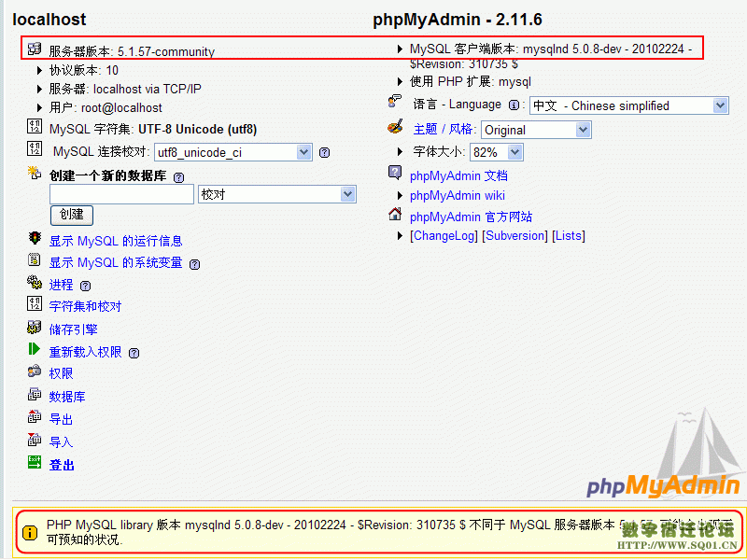Open 显示 MySQL 的系统变量 link
The image size is (747, 560).
click(x=116, y=263)
